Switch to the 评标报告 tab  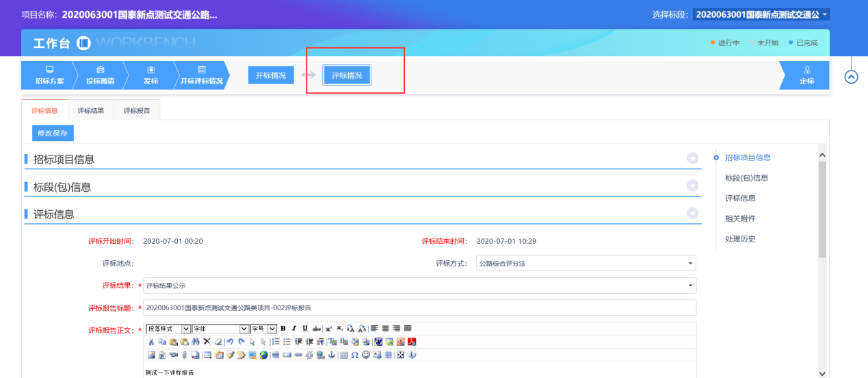click(x=137, y=110)
